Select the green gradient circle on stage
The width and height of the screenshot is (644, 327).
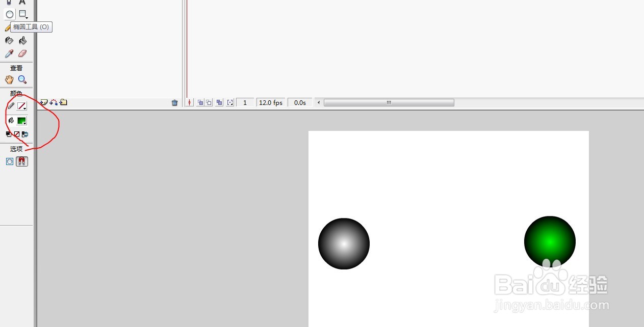(x=550, y=241)
